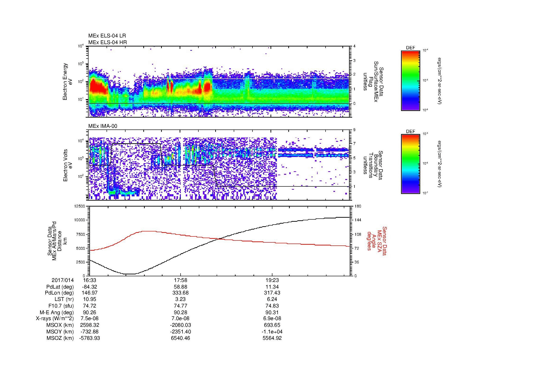This screenshot has height=392, width=555.
Task: Click the MSOZ value 6540.46
Action: [x=181, y=338]
